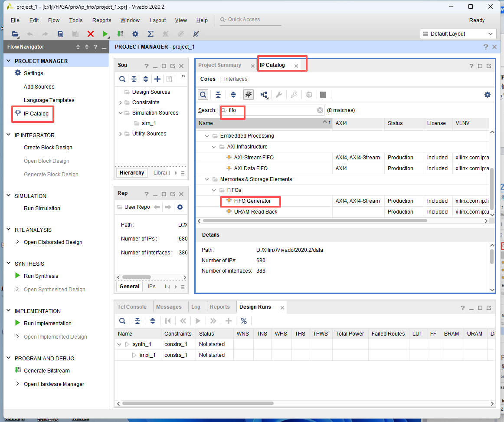
Task: Collapse Simulation Sources folder
Action: tap(121, 113)
